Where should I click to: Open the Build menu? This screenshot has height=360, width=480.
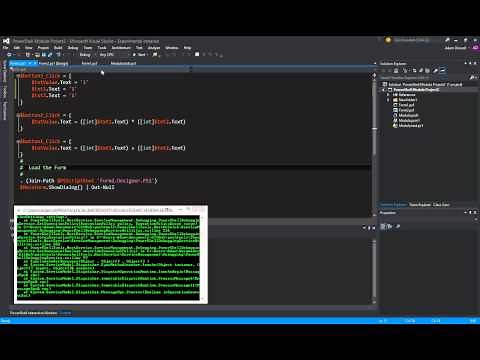coord(58,48)
